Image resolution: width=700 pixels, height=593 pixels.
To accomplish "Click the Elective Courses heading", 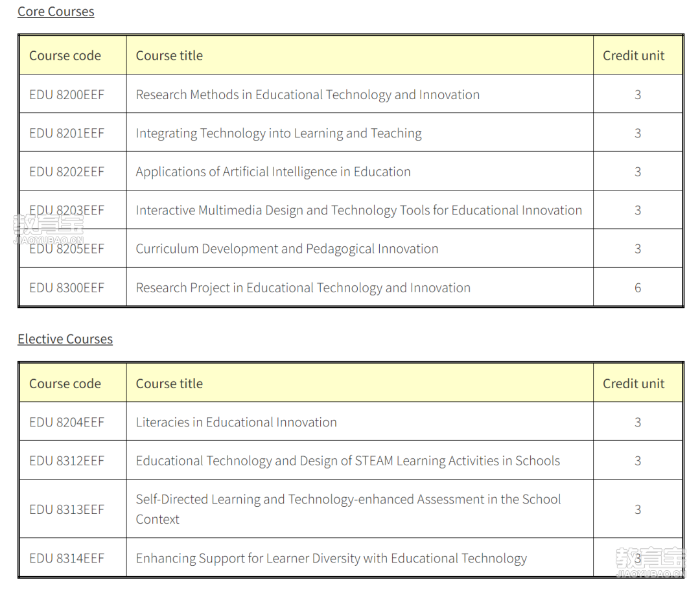I will [x=65, y=339].
